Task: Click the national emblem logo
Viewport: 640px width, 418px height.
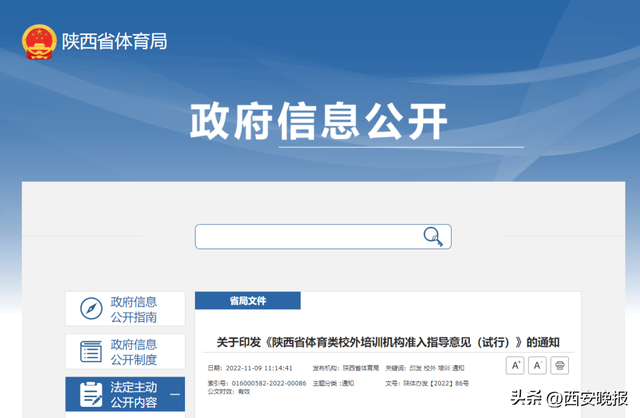Action: (39, 42)
